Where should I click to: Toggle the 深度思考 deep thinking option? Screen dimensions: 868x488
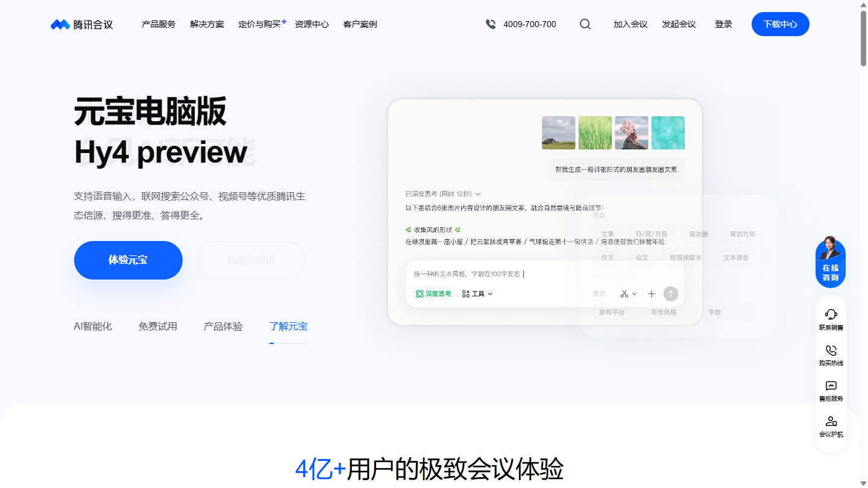(433, 294)
